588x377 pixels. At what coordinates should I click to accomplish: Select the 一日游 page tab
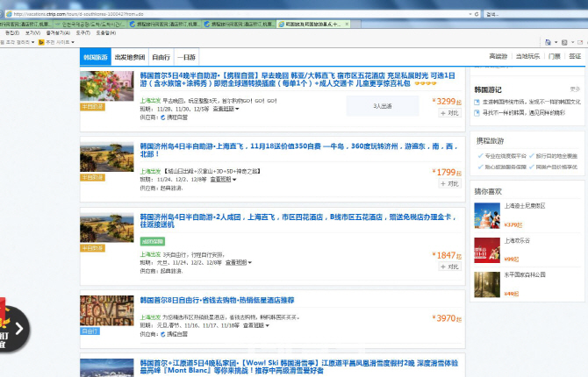click(186, 57)
